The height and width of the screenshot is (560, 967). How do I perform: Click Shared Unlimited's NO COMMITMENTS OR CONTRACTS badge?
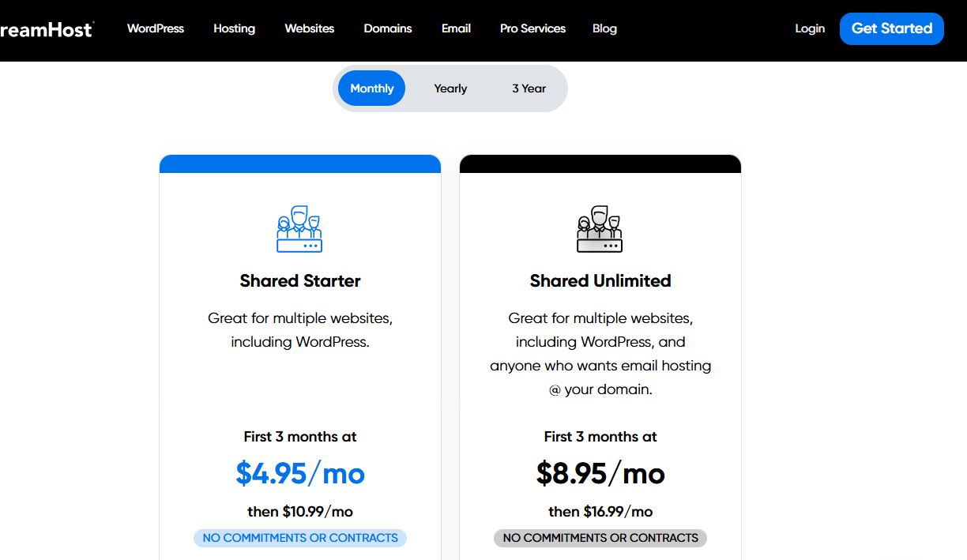pos(600,538)
